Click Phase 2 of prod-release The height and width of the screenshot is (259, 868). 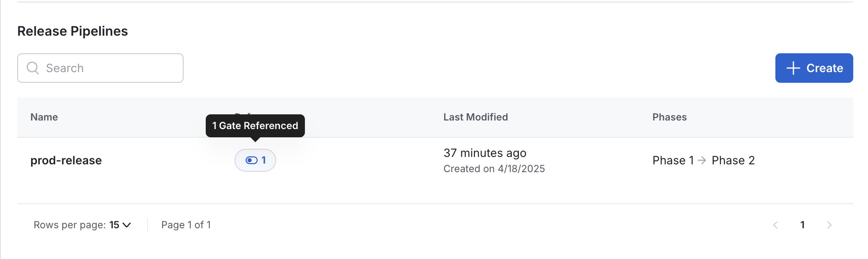(733, 160)
